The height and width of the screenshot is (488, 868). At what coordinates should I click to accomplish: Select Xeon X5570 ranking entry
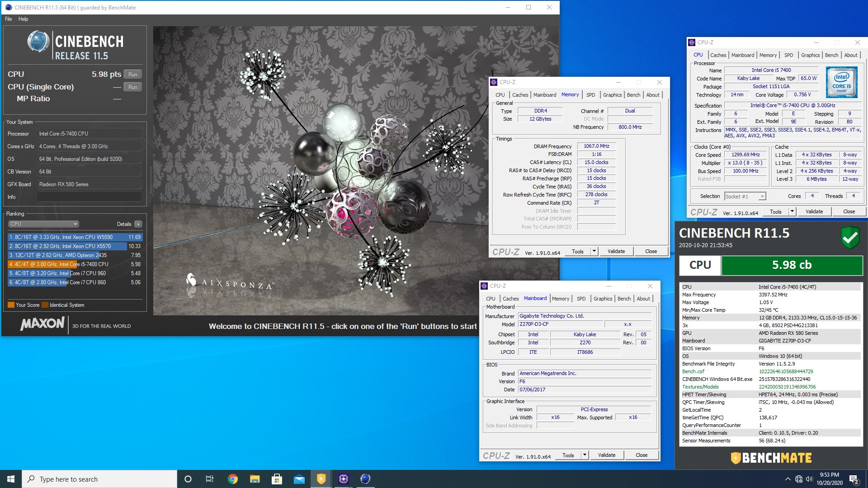[75, 246]
